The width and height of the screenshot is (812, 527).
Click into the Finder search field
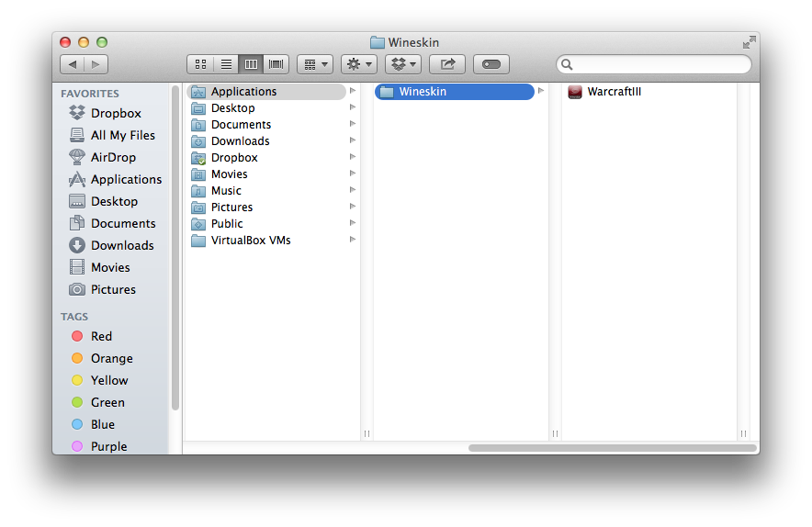point(653,64)
